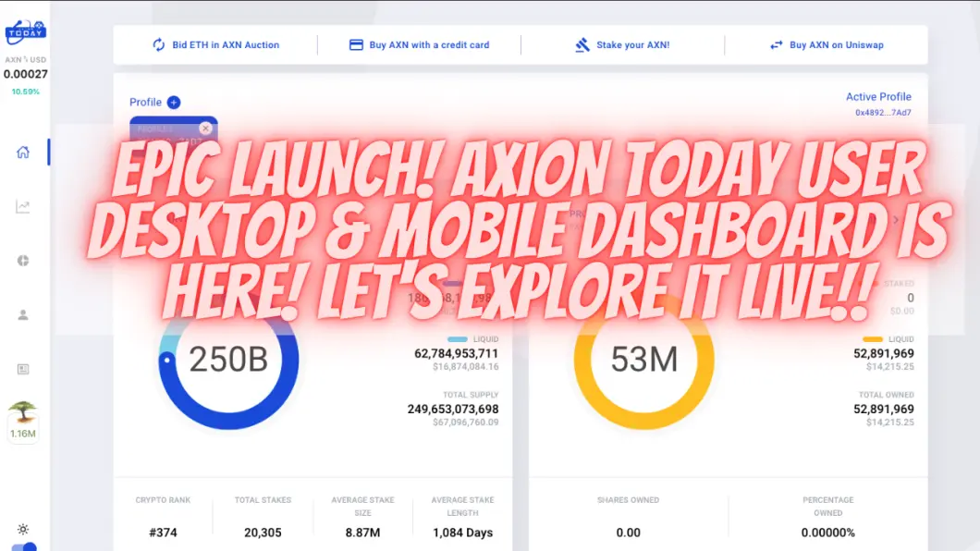
Task: Click liquid value 62,784,953,711
Action: 456,353
